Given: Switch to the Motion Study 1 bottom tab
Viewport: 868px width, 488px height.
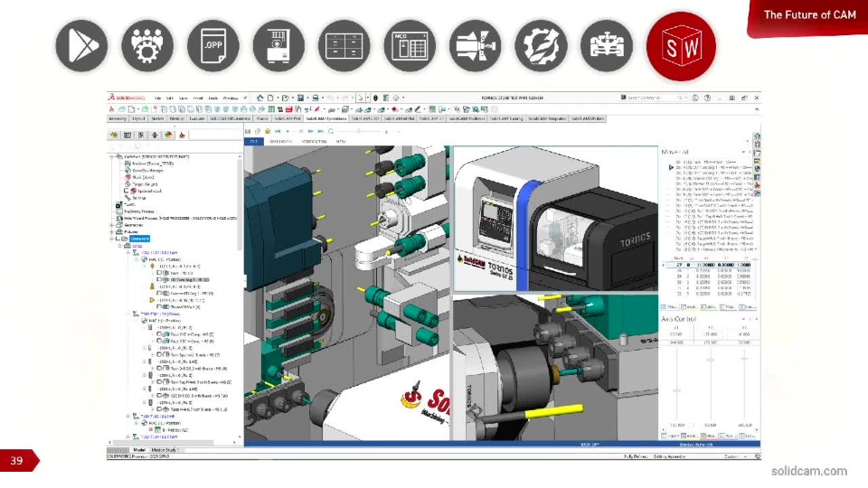Looking at the screenshot, I should click(164, 450).
